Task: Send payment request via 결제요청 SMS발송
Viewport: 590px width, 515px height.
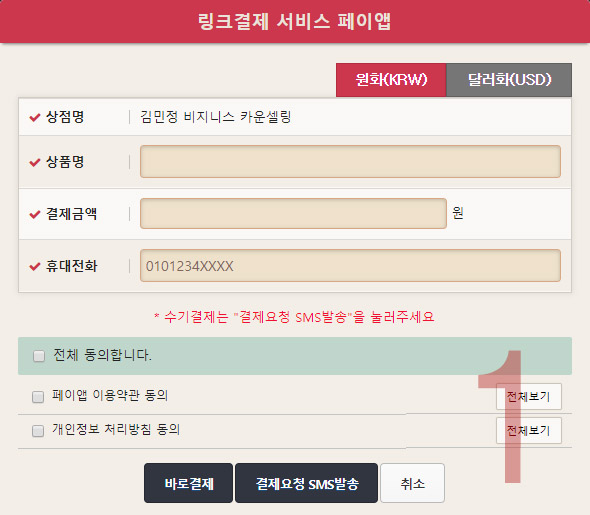Action: [x=306, y=483]
